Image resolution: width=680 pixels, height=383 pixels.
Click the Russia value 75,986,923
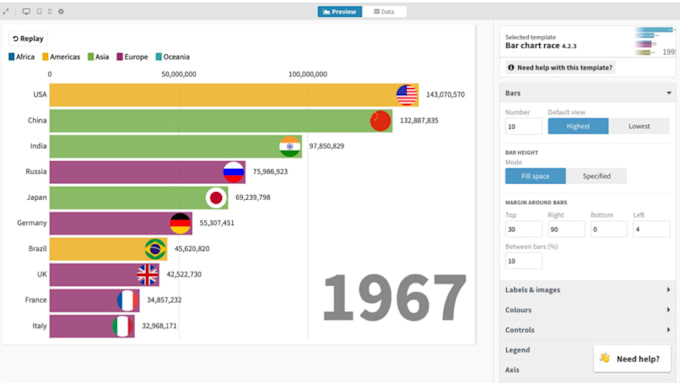pos(270,171)
